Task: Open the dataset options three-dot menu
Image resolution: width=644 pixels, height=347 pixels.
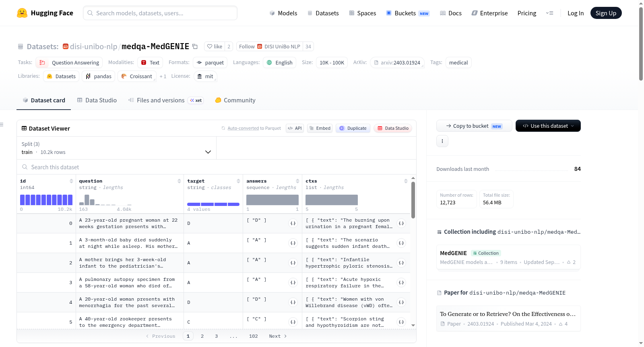Action: (442, 141)
